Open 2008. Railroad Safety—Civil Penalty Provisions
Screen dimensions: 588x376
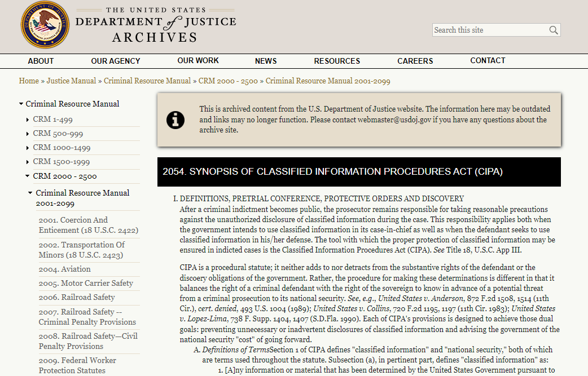click(x=88, y=341)
